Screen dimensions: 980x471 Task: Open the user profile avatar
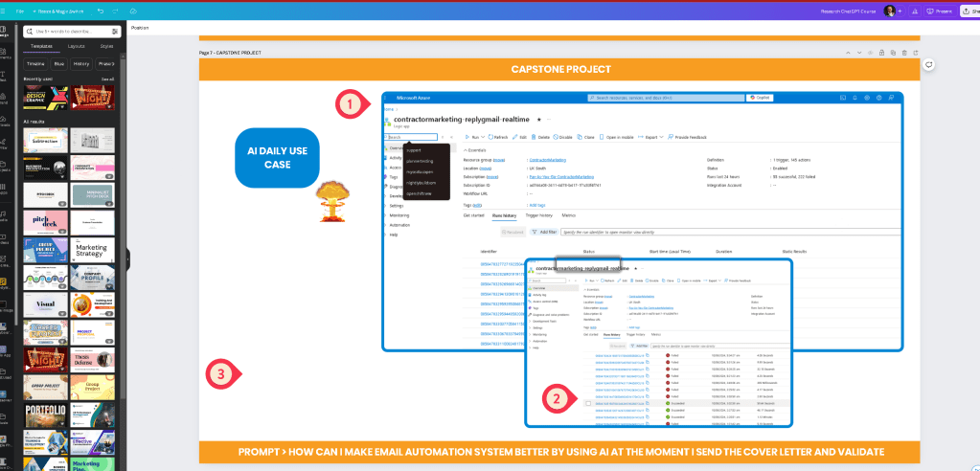pyautogui.click(x=889, y=11)
